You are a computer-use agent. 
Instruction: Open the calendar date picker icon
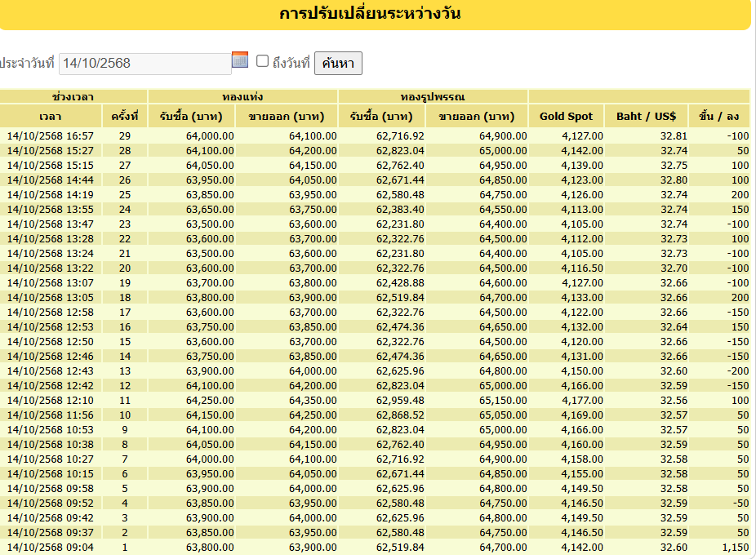(240, 60)
